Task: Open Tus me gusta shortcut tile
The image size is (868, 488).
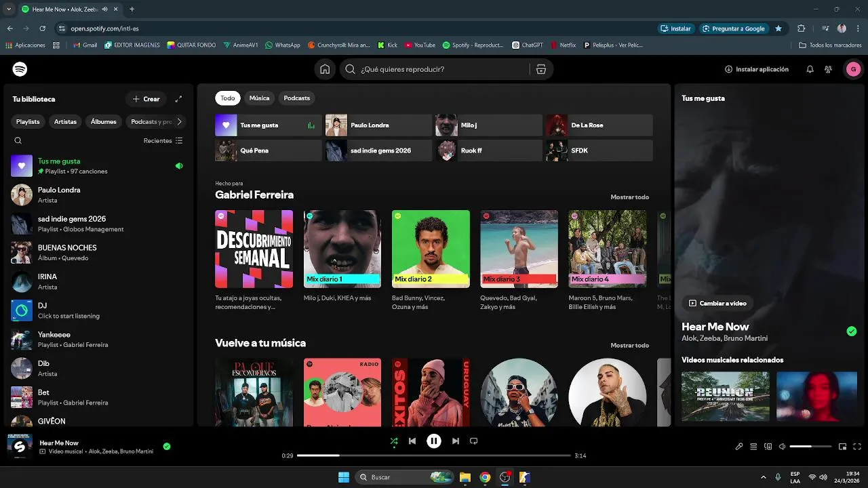Action: point(269,125)
